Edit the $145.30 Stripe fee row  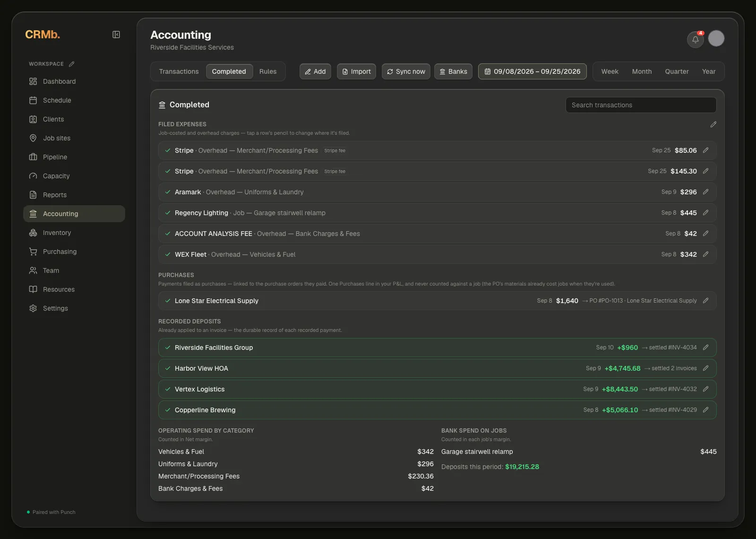pos(705,171)
